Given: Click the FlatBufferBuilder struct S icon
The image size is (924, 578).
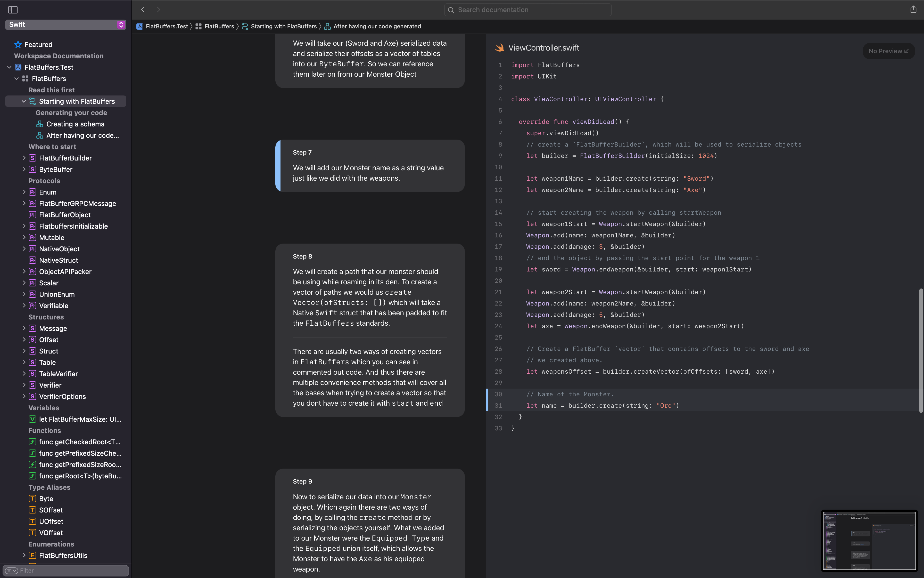Looking at the screenshot, I should 32,158.
